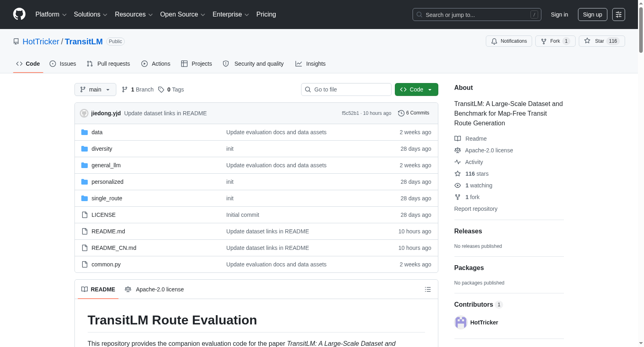Click the license scale icon in About
Screen dimensions: 644x347
pos(458,150)
